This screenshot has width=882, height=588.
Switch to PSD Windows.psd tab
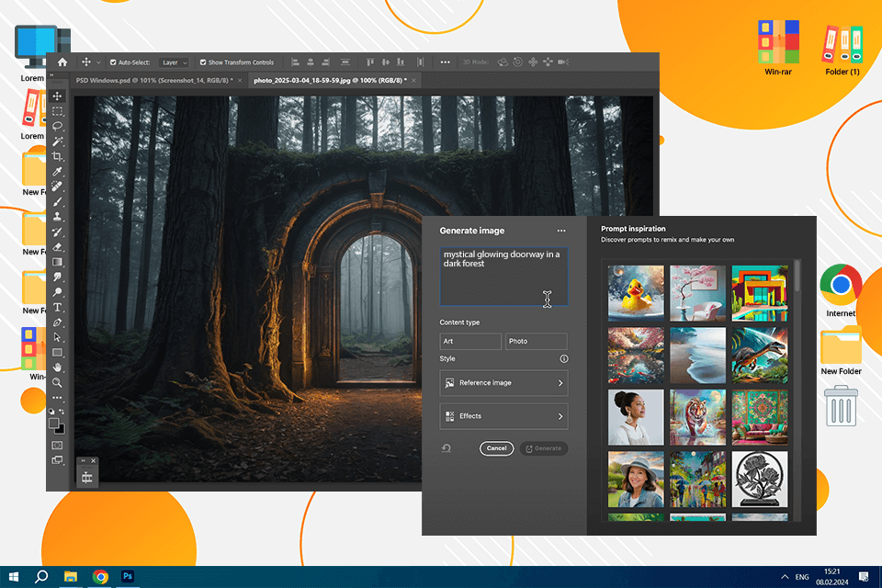[153, 80]
